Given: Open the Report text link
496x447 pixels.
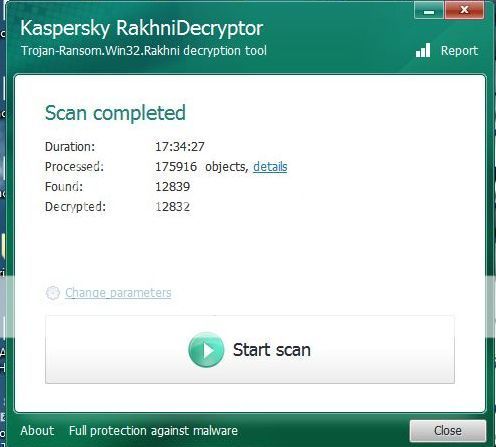Looking at the screenshot, I should (x=459, y=51).
